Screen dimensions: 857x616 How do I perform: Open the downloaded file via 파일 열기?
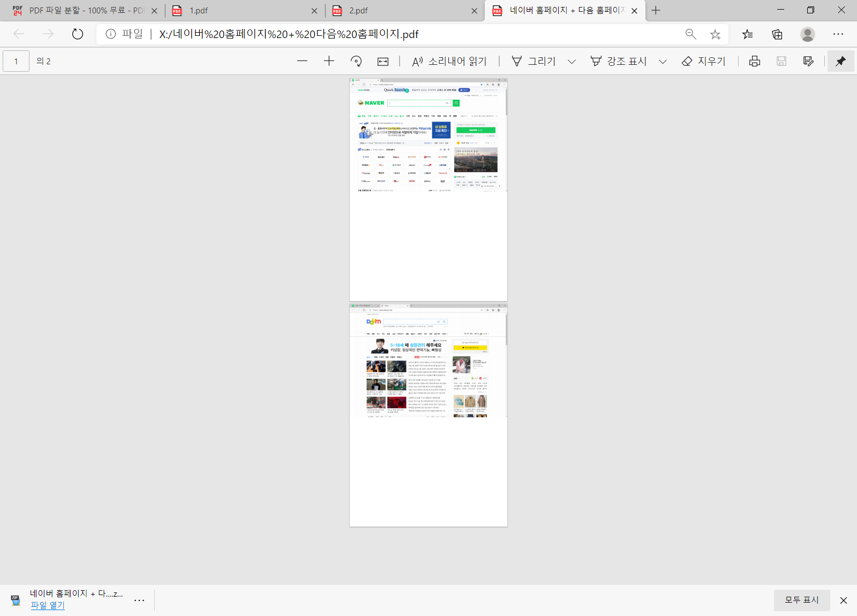point(47,605)
